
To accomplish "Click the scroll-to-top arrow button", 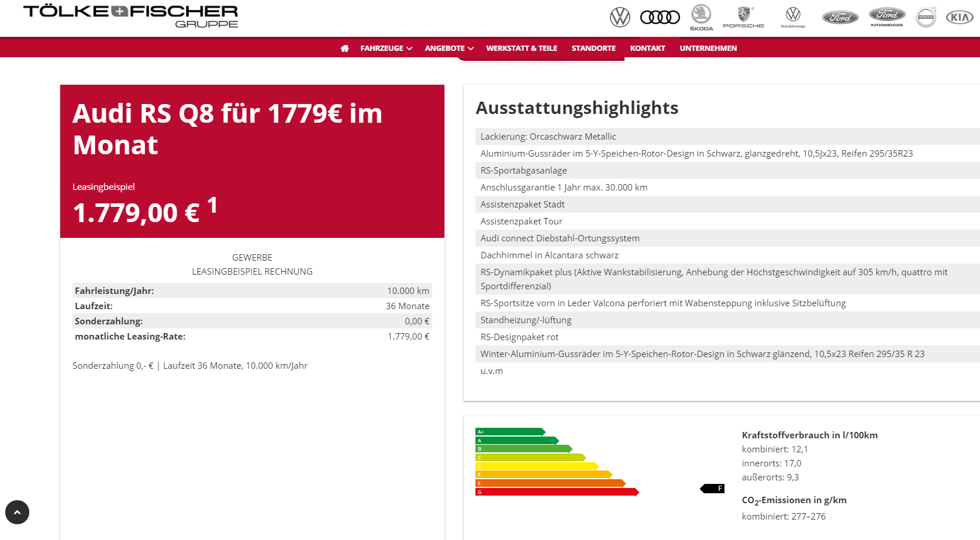I will pos(17,512).
